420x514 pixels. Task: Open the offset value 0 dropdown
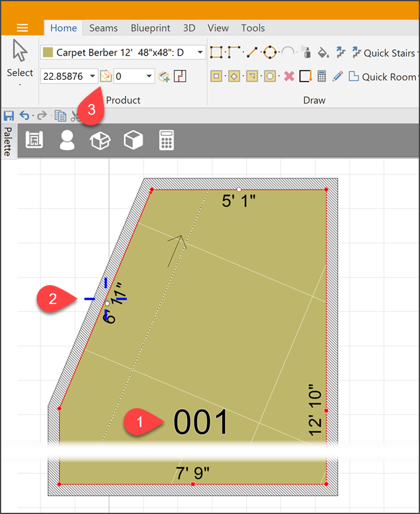click(x=149, y=76)
